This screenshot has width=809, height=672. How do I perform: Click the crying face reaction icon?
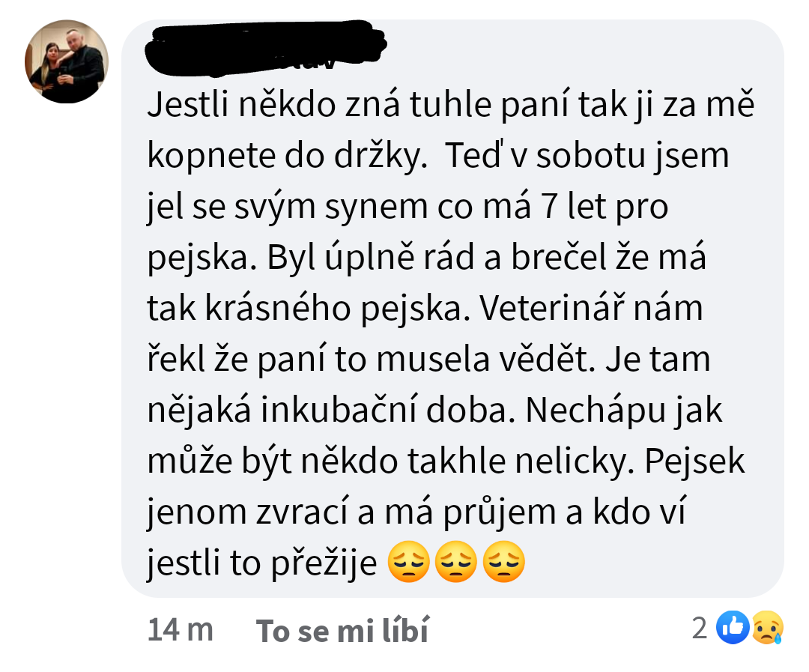[x=767, y=628]
